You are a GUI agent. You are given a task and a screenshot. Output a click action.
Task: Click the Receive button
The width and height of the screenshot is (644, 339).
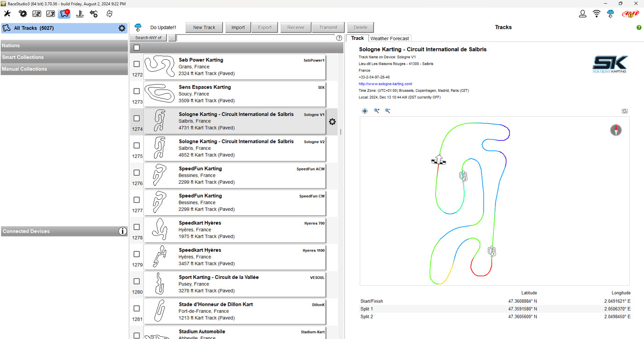click(x=296, y=28)
